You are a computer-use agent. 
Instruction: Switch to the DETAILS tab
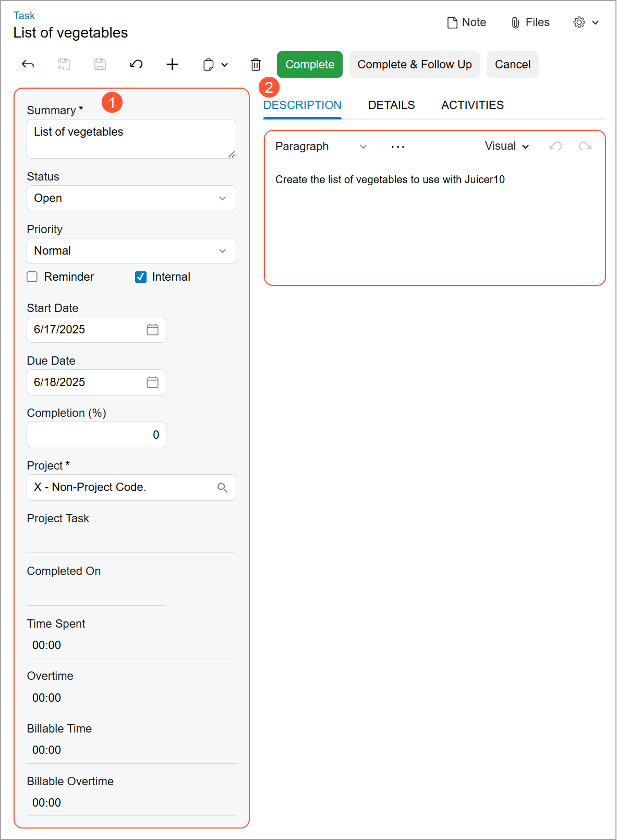[391, 105]
